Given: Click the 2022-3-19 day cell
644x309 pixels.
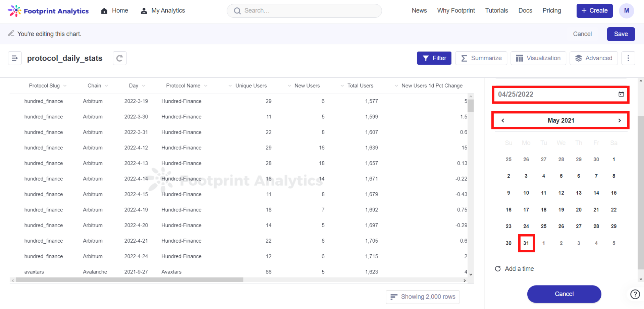Looking at the screenshot, I should pyautogui.click(x=136, y=101).
